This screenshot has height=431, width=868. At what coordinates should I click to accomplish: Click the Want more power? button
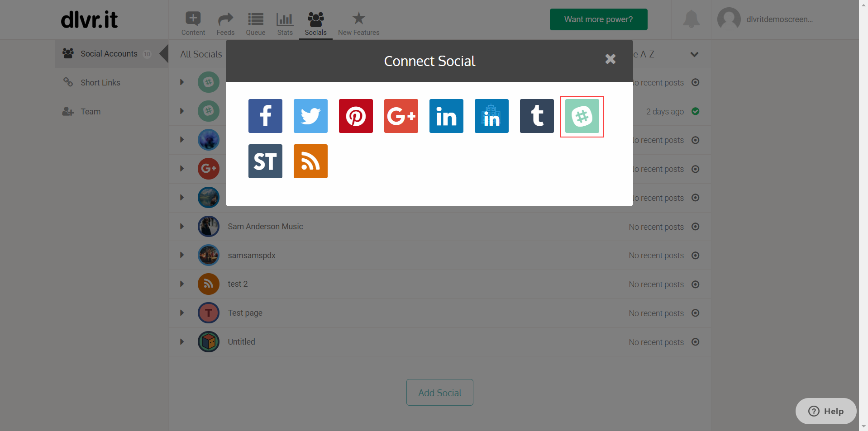598,19
